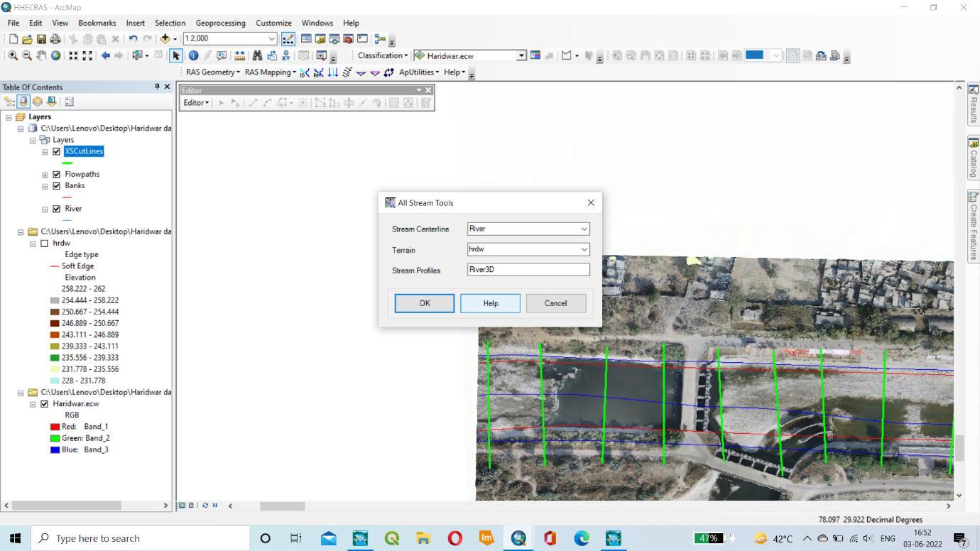Toggle XSCutLines layer visibility checkbox
This screenshot has width=980, height=551.
pyautogui.click(x=57, y=151)
